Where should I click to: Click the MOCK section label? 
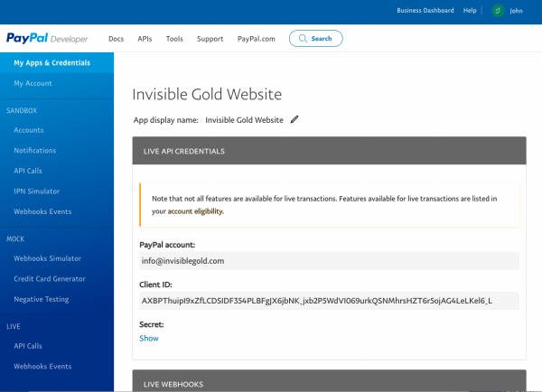coord(15,238)
